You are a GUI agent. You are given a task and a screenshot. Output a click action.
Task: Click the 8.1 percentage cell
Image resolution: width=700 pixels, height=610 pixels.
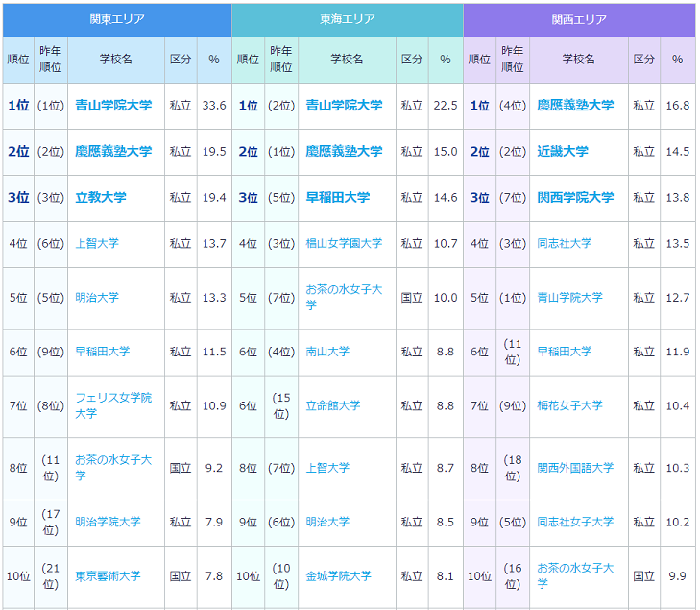click(446, 576)
